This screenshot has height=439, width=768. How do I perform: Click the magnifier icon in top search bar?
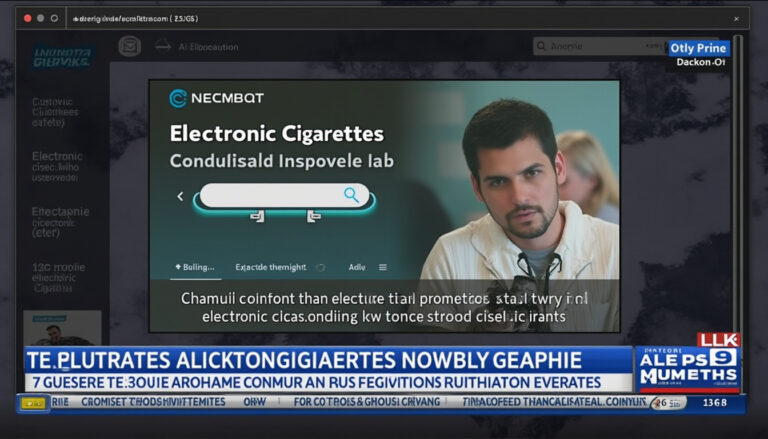pyautogui.click(x=541, y=46)
